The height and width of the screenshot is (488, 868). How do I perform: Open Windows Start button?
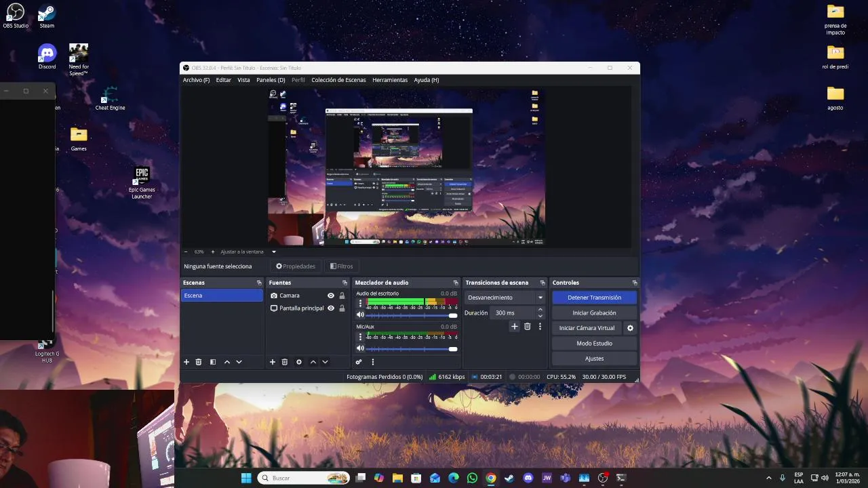[x=246, y=478]
